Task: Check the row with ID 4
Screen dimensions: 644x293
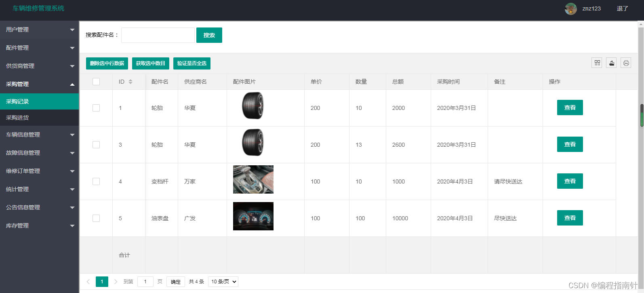Action: coord(96,181)
